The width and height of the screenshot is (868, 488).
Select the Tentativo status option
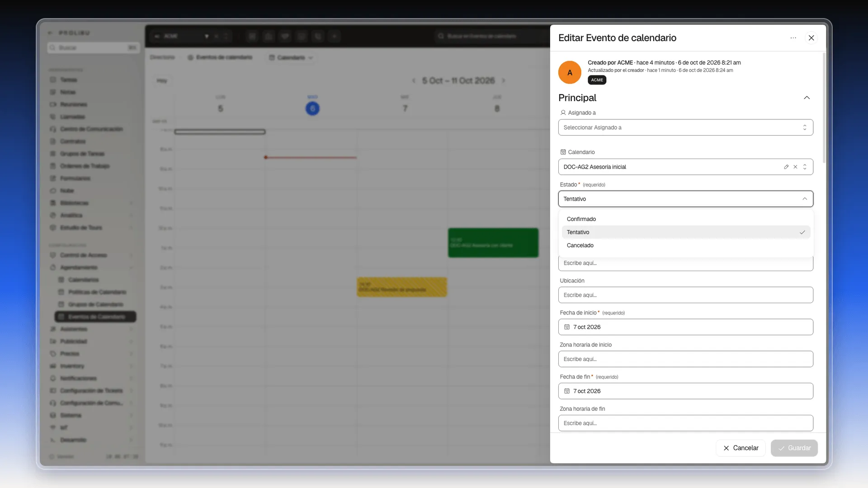coord(686,232)
